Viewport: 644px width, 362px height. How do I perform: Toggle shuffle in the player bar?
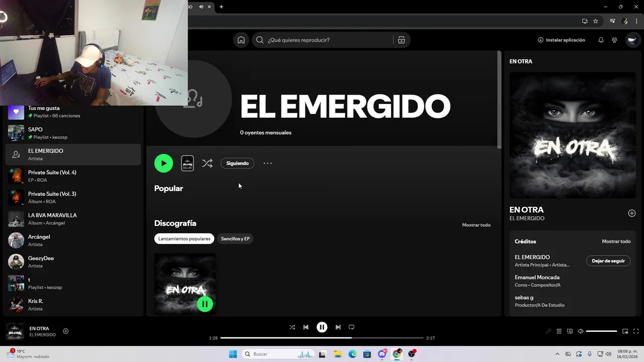pyautogui.click(x=292, y=327)
